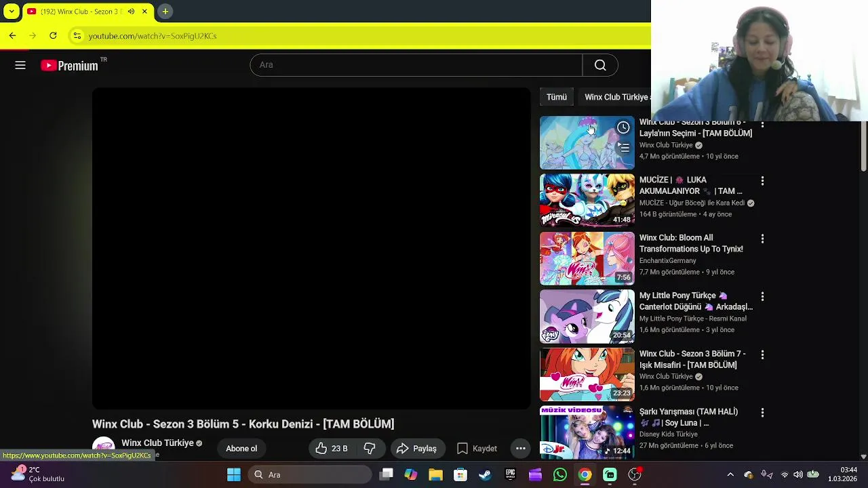The height and width of the screenshot is (488, 868).
Task: Select the Tümü filter chip
Action: [x=557, y=97]
